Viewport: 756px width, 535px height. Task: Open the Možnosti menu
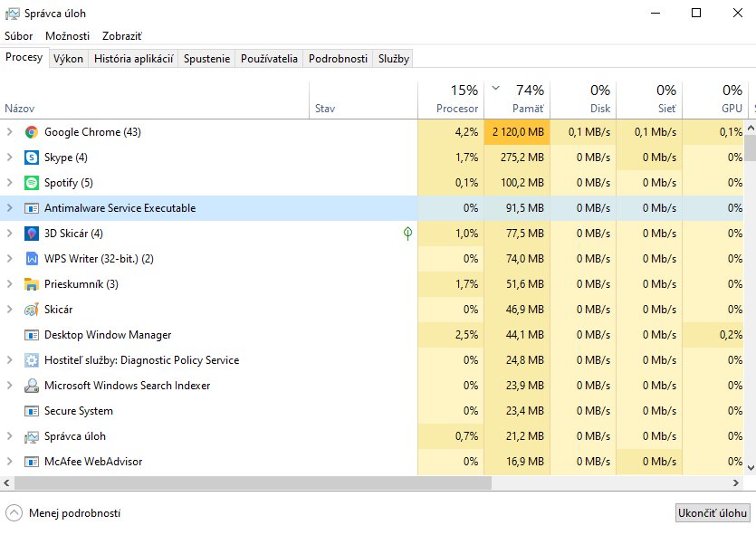68,36
